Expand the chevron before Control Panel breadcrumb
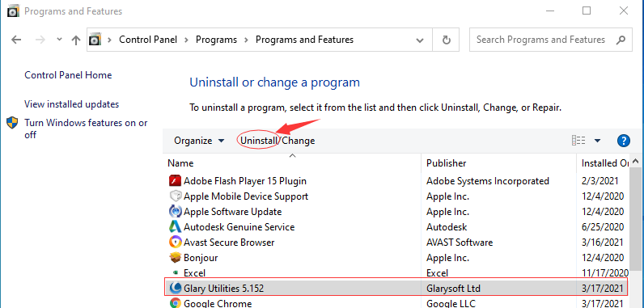 coord(110,40)
